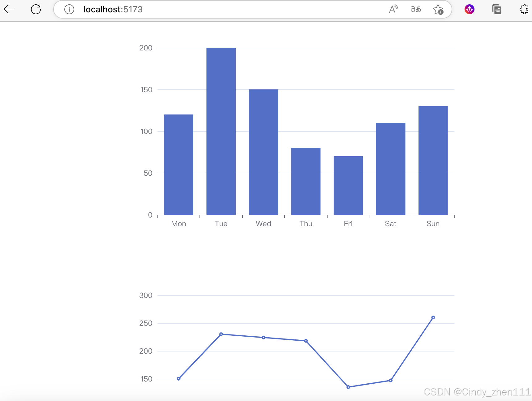Click the browser back arrow
This screenshot has height=401, width=532.
click(9, 9)
